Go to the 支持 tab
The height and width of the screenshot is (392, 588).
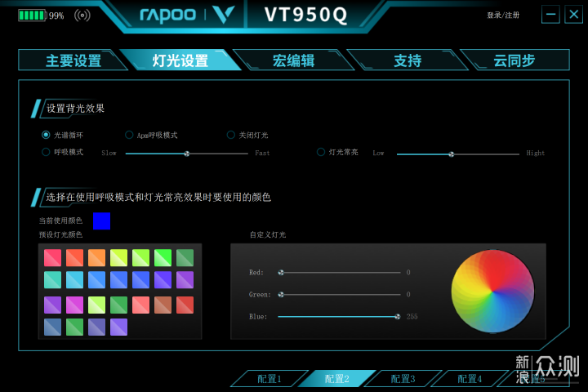coord(408,60)
